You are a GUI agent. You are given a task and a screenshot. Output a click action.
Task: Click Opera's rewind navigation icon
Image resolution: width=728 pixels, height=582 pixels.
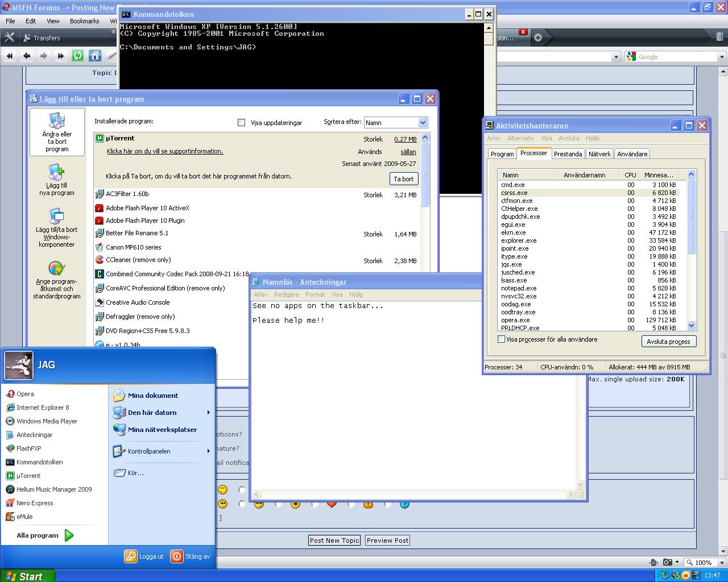pos(10,56)
